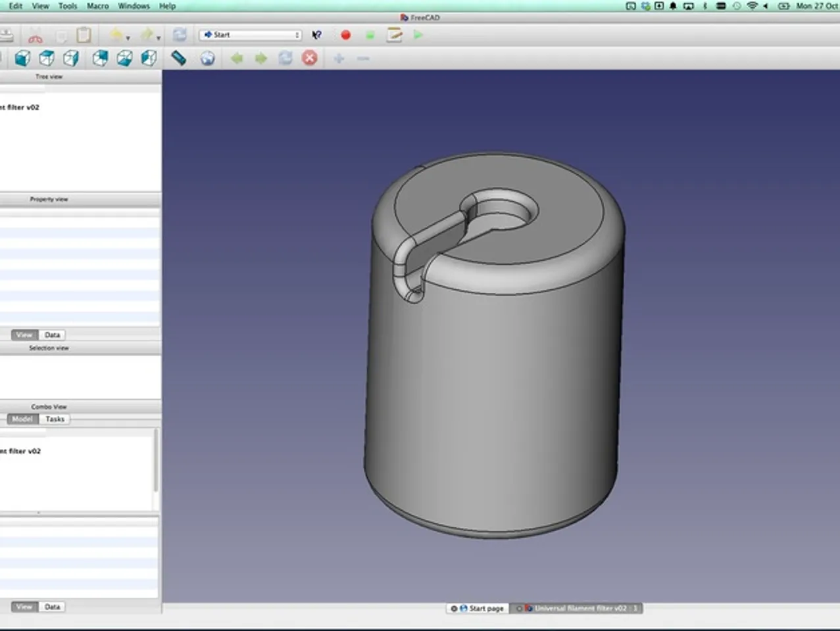Select the Tasks tab in Combo View

pyautogui.click(x=55, y=419)
